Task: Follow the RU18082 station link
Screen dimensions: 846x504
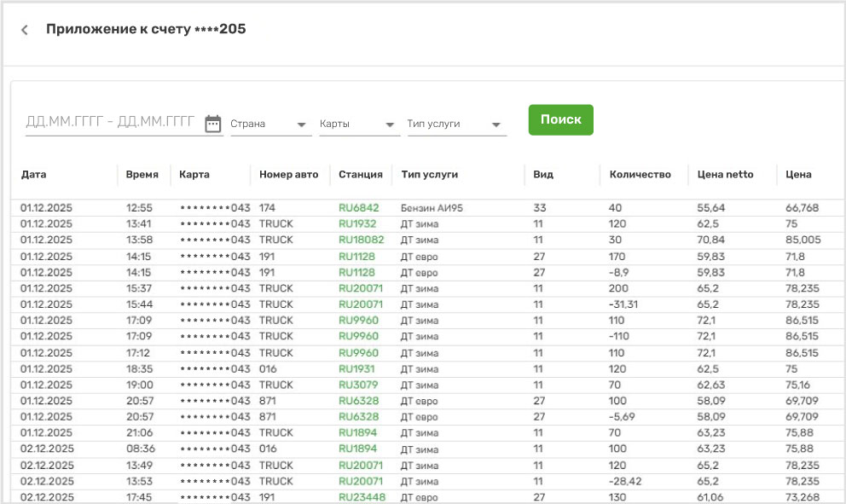Action: click(x=361, y=240)
